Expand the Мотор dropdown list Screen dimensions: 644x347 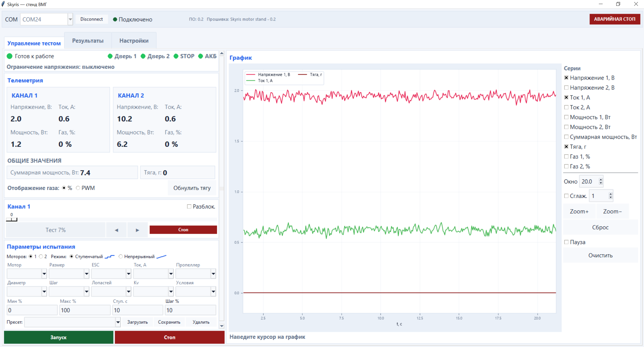click(x=44, y=274)
